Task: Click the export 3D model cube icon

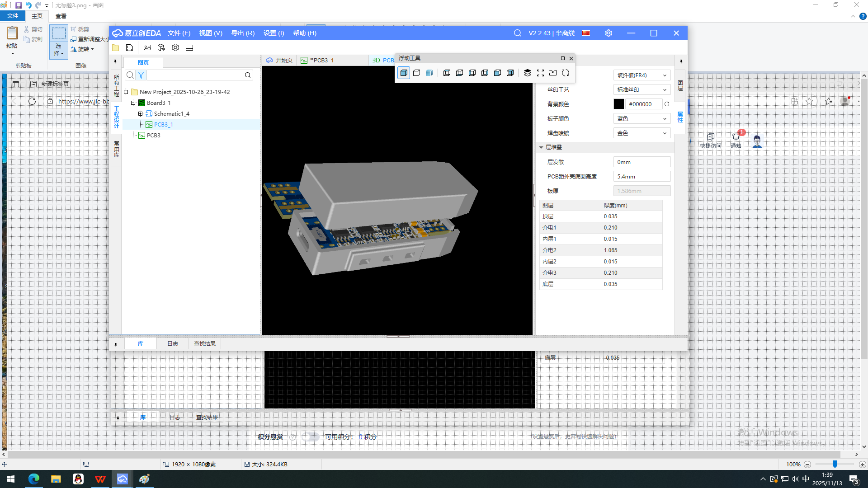Action: 161,47
